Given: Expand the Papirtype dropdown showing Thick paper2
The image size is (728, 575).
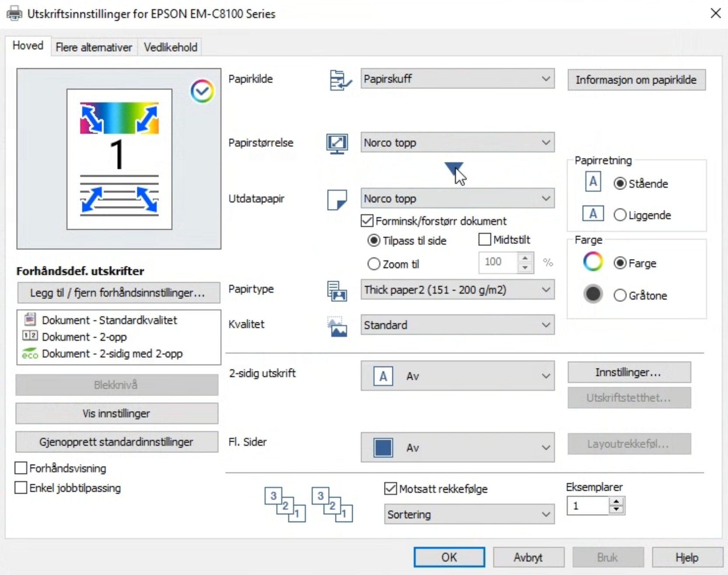Looking at the screenshot, I should click(458, 290).
